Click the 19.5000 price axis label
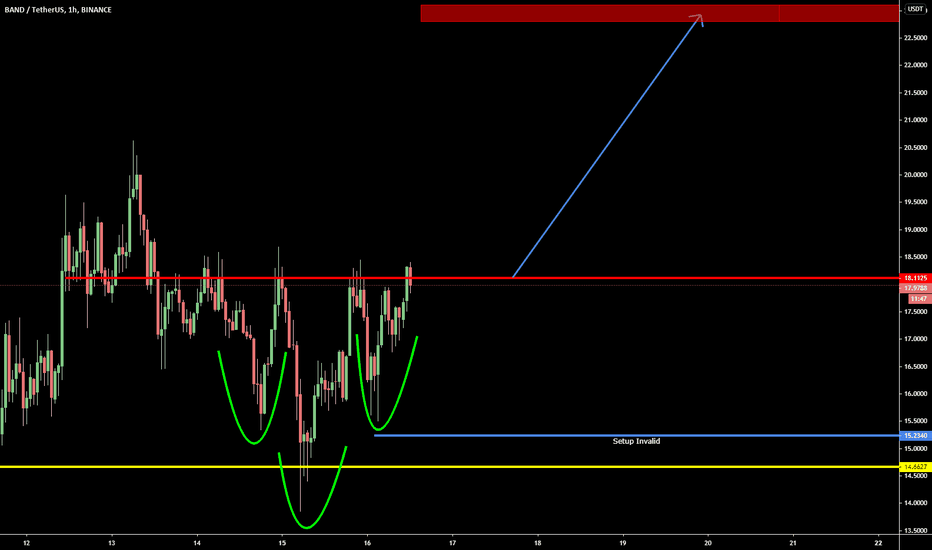 point(915,202)
